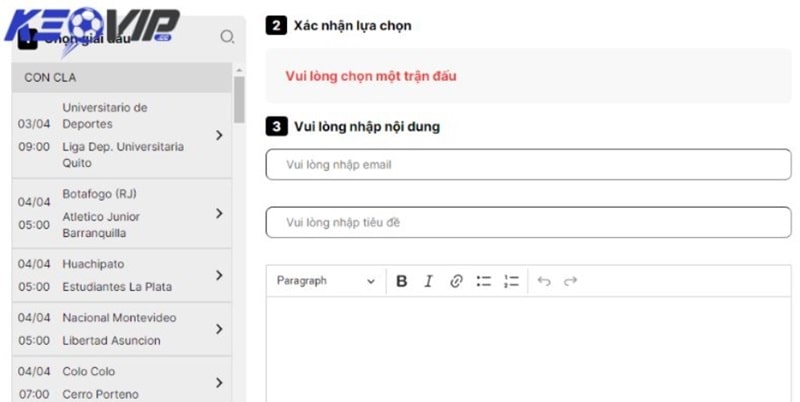Expand Colo Colo match chevron arrow
800x402 pixels.
pos(219,383)
